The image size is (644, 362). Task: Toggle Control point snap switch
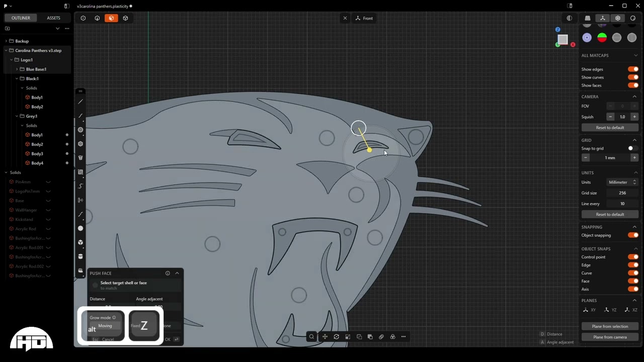(633, 257)
